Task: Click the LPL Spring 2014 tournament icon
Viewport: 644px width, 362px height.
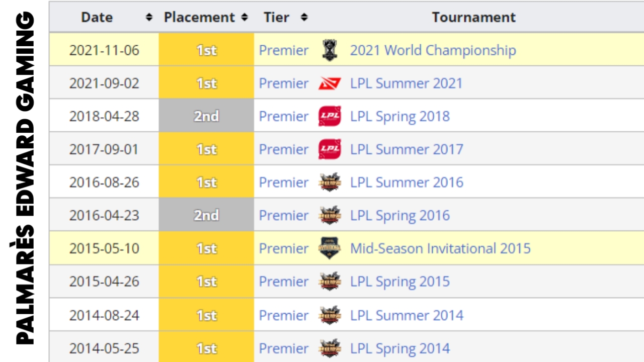Action: coord(330,348)
